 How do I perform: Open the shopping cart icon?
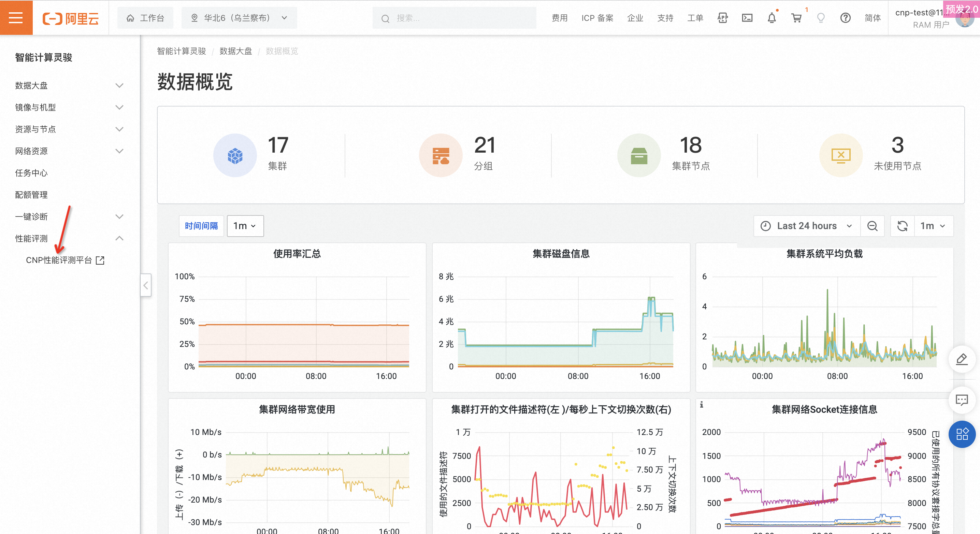tap(796, 18)
